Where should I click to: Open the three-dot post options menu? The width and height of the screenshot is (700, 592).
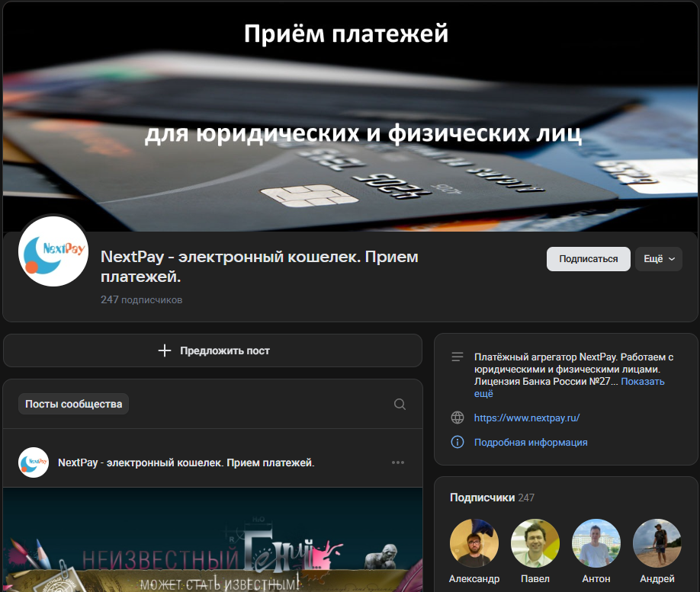(x=398, y=462)
